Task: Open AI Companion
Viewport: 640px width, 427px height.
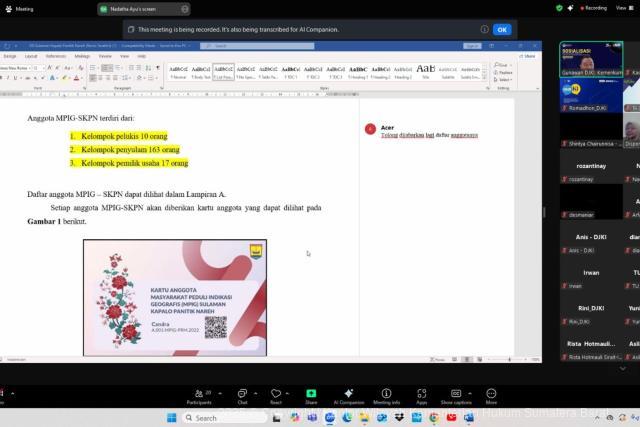Action: coord(348,394)
